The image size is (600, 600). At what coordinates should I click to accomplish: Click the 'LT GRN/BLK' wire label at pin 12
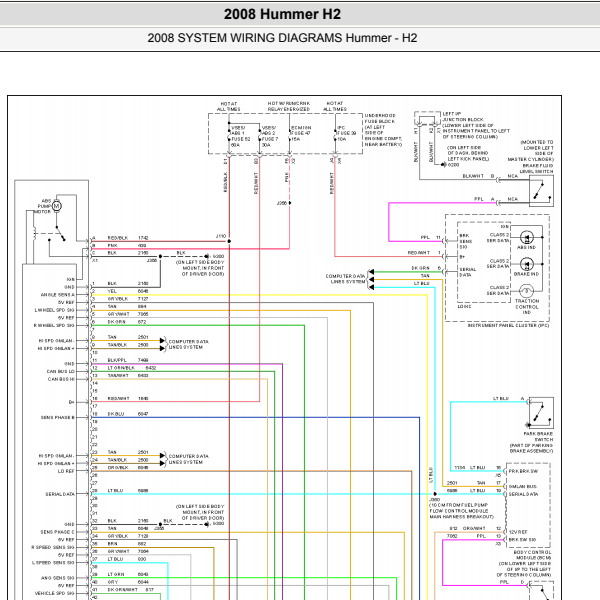121,368
